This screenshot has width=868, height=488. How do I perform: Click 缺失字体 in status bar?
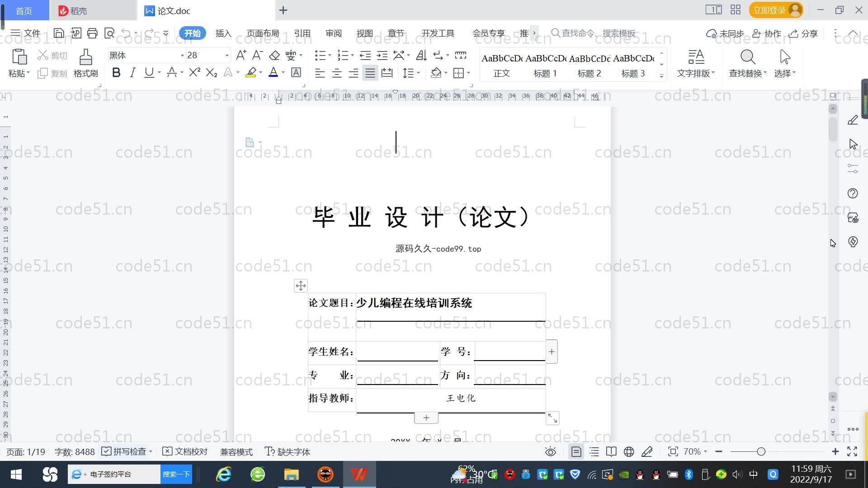[288, 451]
